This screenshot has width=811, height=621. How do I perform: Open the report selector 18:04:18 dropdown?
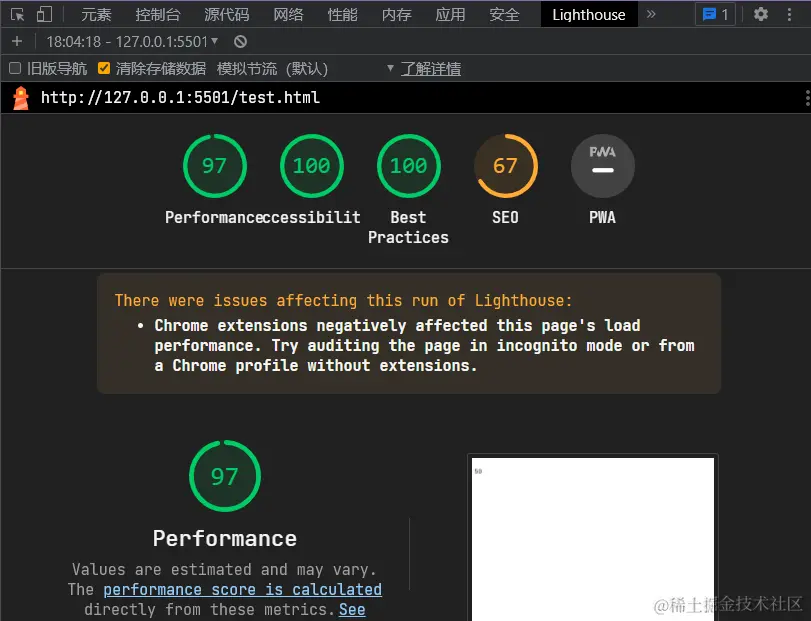[132, 41]
